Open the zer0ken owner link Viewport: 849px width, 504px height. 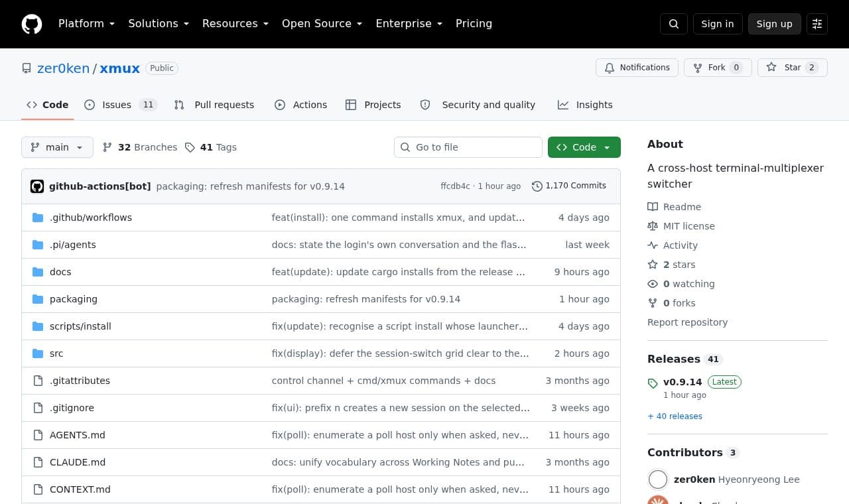click(x=63, y=68)
